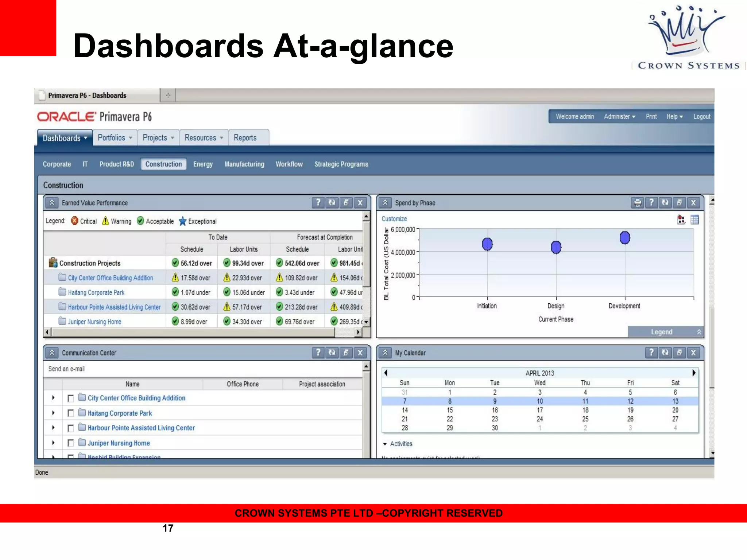Click the Development phase data point
This screenshot has height=560, width=747.
(x=625, y=238)
